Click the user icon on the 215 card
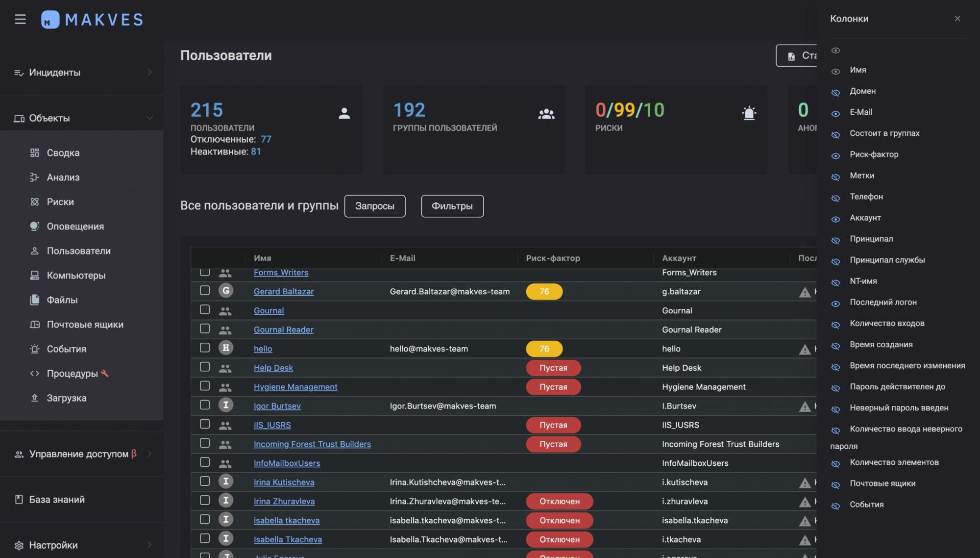Screen dimensions: 980x558 (344, 113)
